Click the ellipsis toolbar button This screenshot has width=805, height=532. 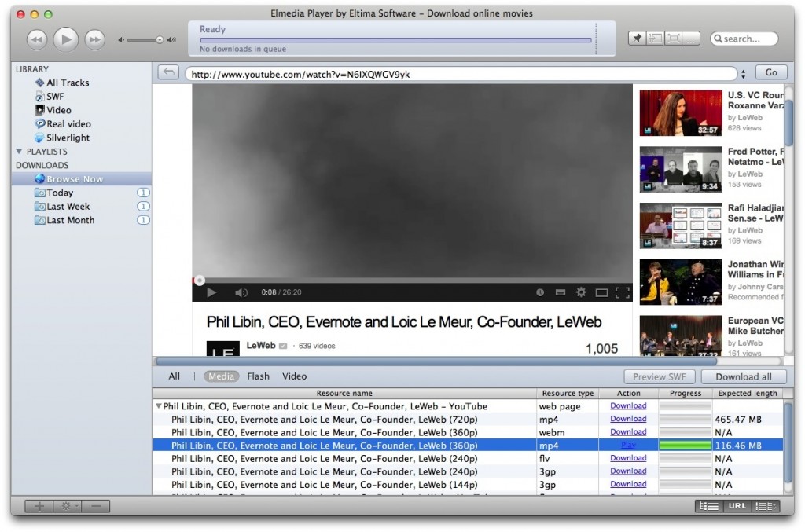click(691, 38)
